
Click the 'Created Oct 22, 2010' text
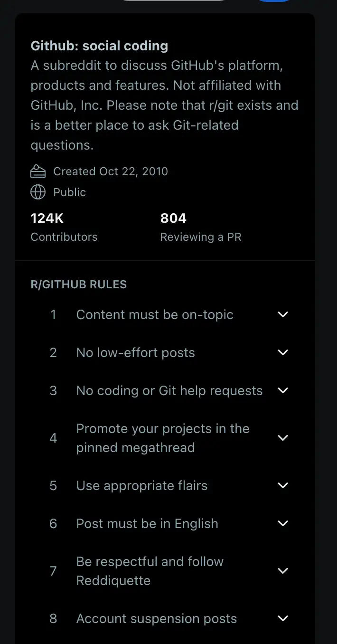[111, 171]
